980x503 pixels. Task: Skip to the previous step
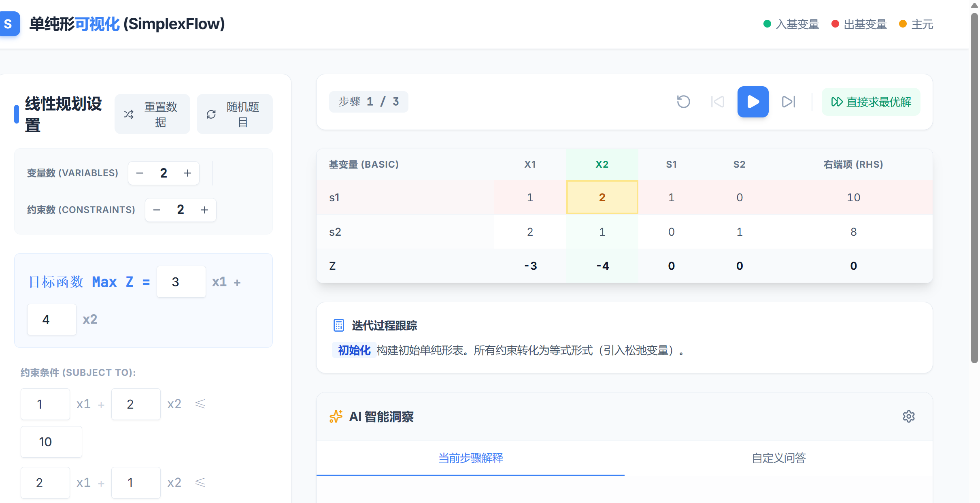pos(717,102)
